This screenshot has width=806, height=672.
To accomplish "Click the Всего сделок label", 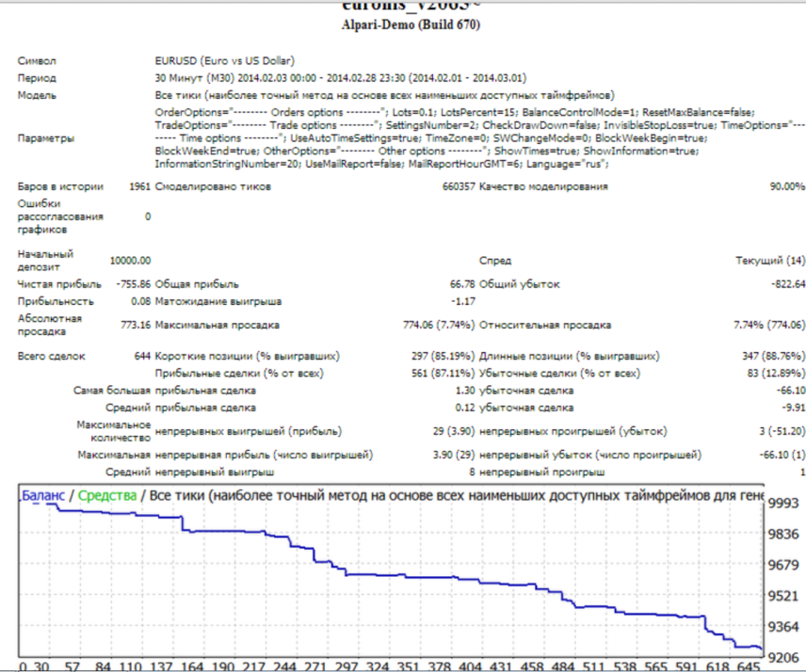I will coord(52,357).
